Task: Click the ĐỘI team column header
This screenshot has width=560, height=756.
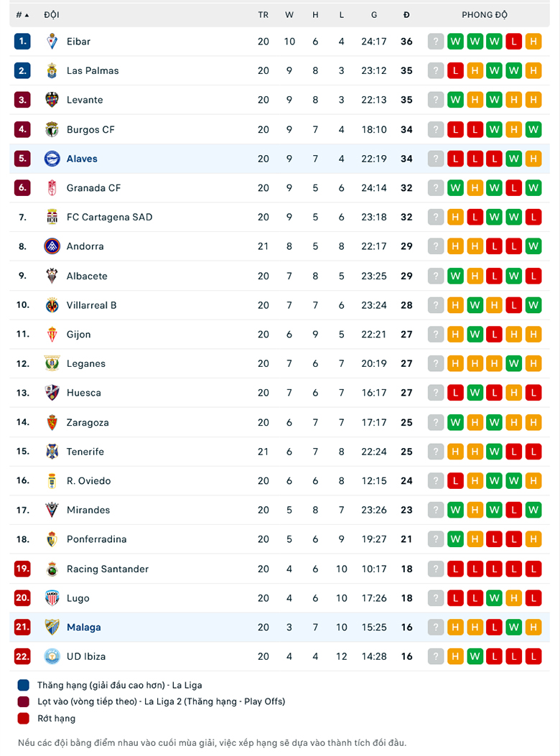Action: [52, 15]
